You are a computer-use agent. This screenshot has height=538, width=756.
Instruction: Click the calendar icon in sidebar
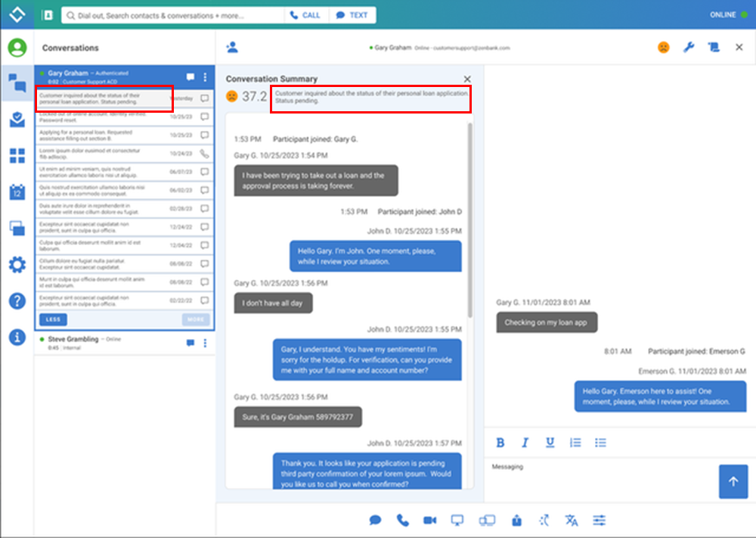17,191
